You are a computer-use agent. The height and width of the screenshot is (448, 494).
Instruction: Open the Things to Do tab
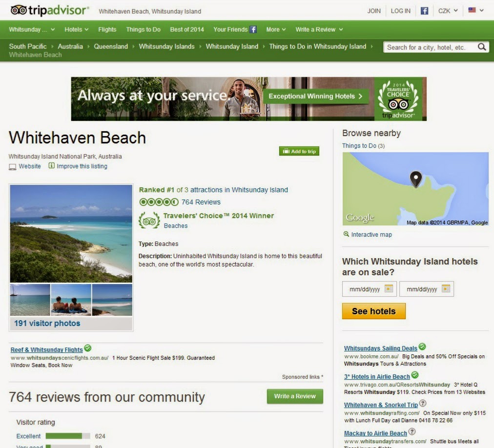click(x=144, y=30)
